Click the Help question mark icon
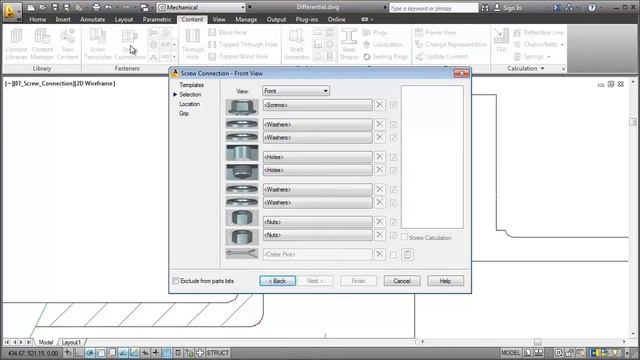 (591, 7)
